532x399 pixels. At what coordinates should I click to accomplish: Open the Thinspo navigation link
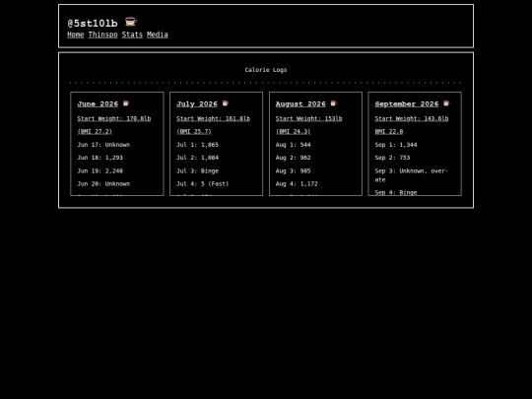click(x=102, y=34)
